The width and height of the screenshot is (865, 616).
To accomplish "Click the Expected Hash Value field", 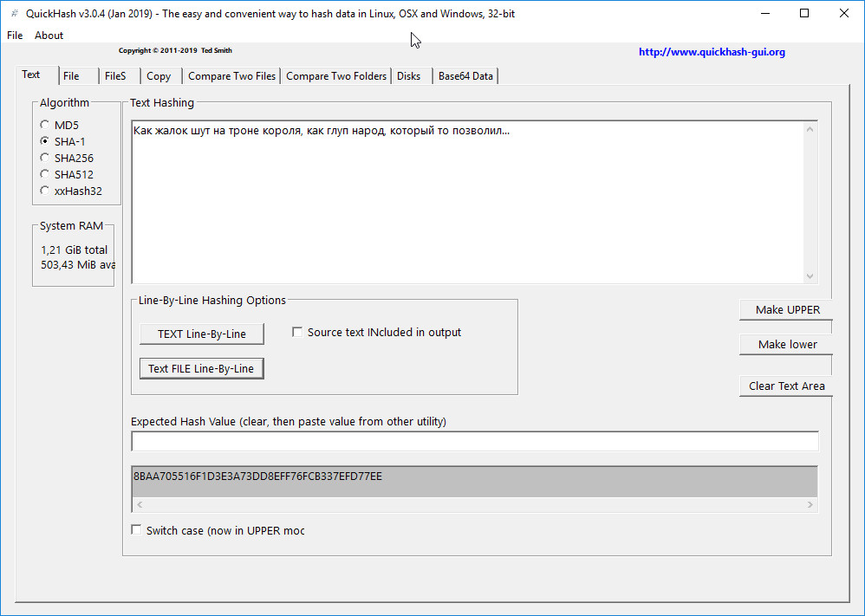I will click(474, 441).
